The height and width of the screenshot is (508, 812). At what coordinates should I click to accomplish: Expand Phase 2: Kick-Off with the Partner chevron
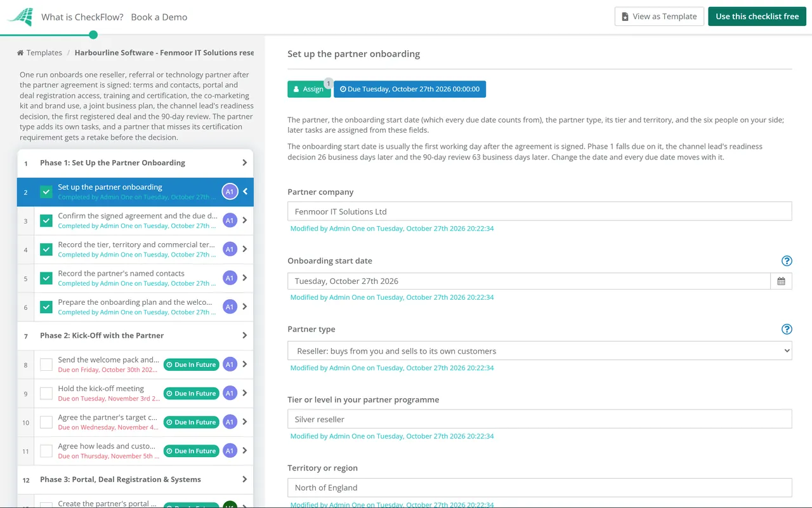pos(245,335)
